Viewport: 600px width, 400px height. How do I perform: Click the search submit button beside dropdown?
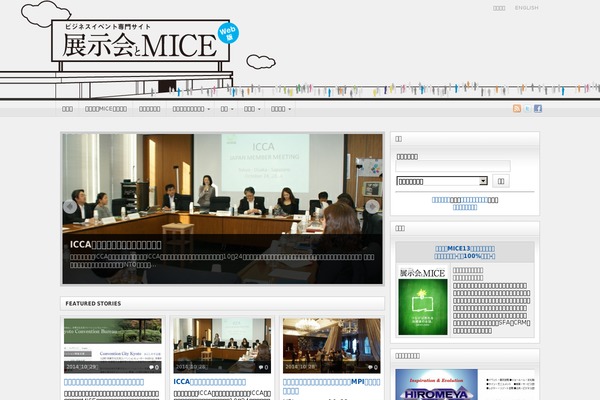[501, 181]
